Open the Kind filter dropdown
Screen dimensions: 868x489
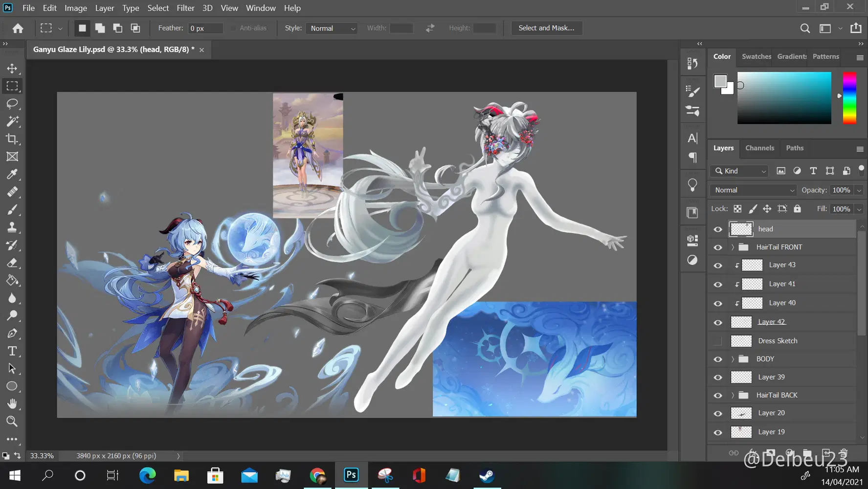click(x=739, y=171)
